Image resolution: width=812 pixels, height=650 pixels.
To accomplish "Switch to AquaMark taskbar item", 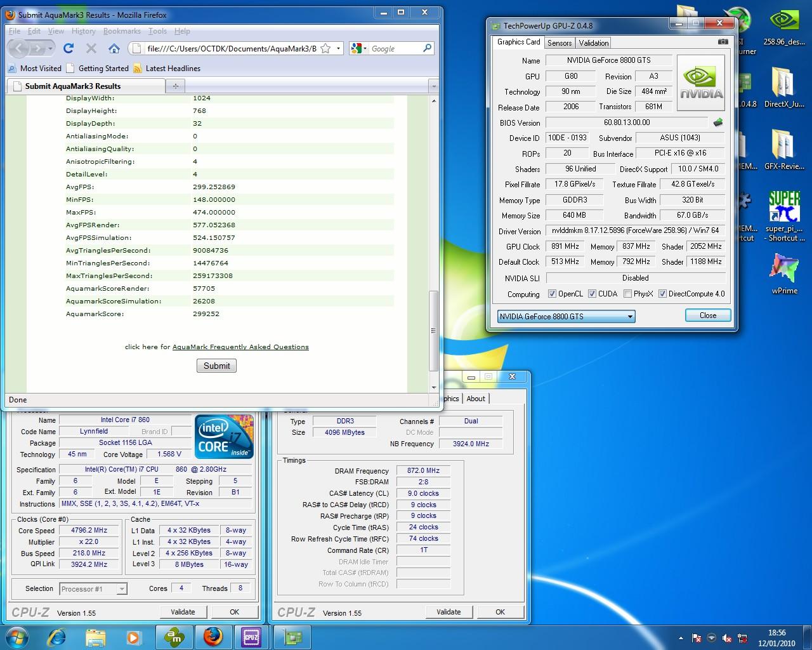I will 174,637.
